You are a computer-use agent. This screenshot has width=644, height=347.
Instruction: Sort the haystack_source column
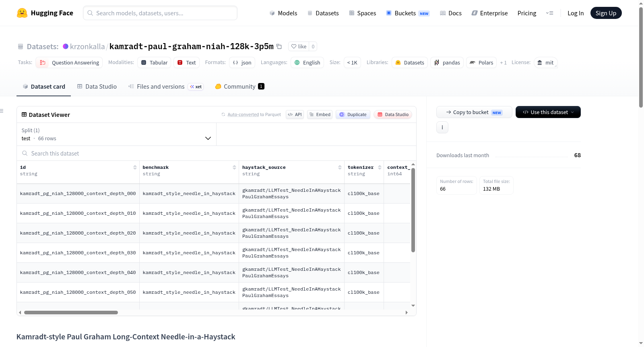(340, 167)
